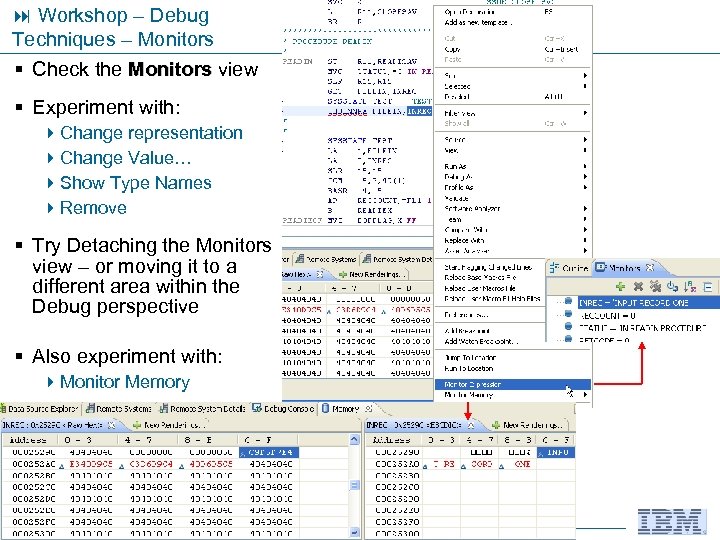Click the blue variable icon beside RECCOUNT
Viewport: 720px width, 540px height.
[x=568, y=314]
